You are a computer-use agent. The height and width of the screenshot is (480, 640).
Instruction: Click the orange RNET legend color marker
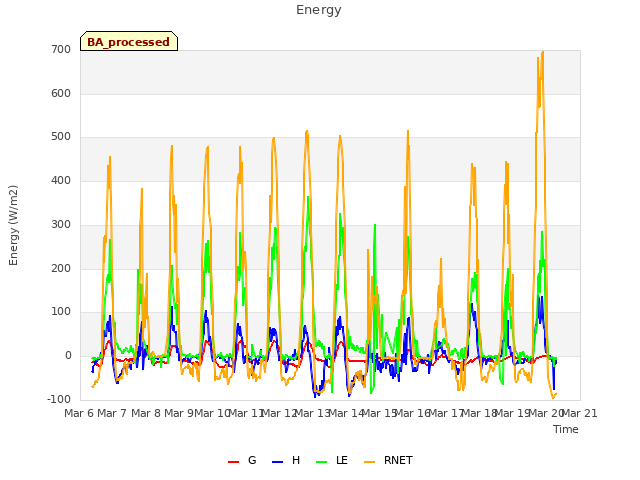[369, 462]
